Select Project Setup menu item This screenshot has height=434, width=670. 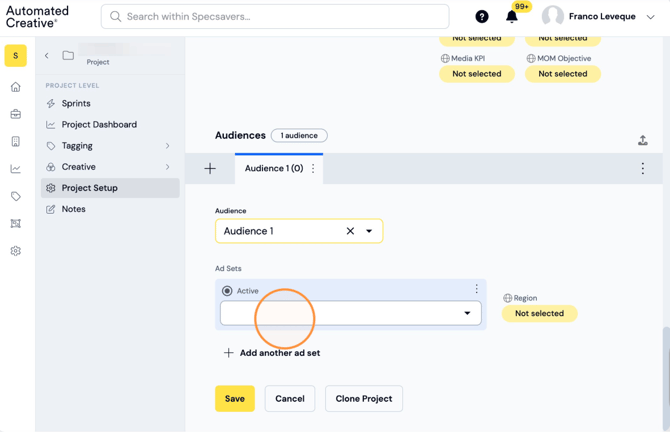tap(110, 188)
